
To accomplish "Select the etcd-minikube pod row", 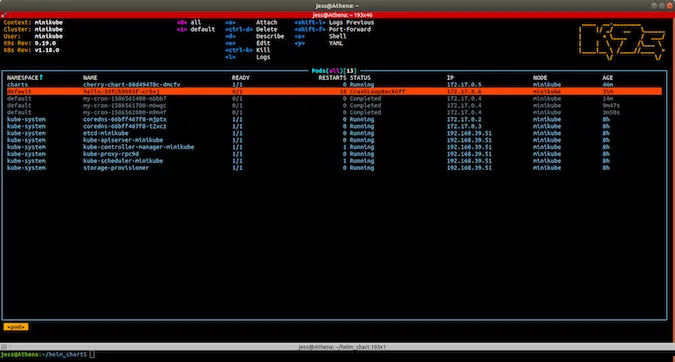I will (334, 133).
